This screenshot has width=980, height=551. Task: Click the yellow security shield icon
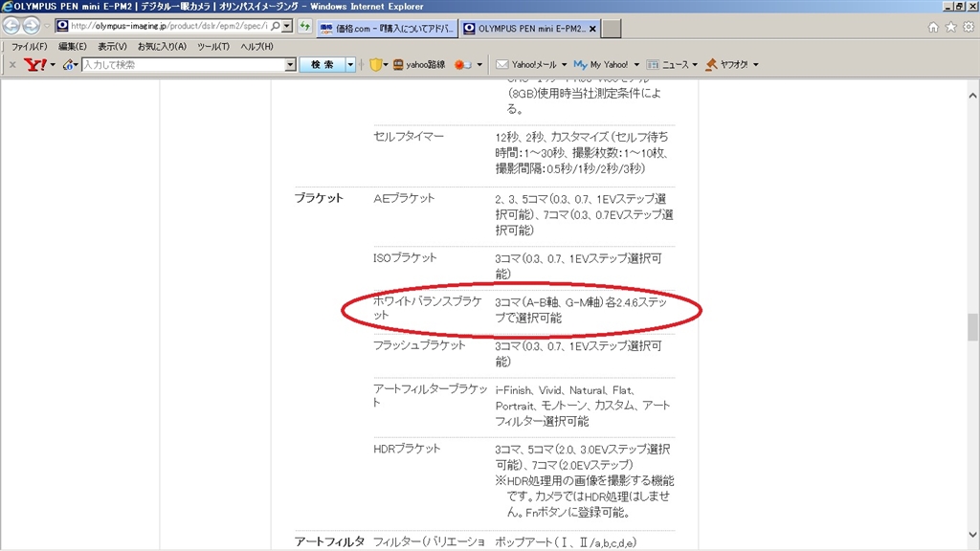coord(375,64)
